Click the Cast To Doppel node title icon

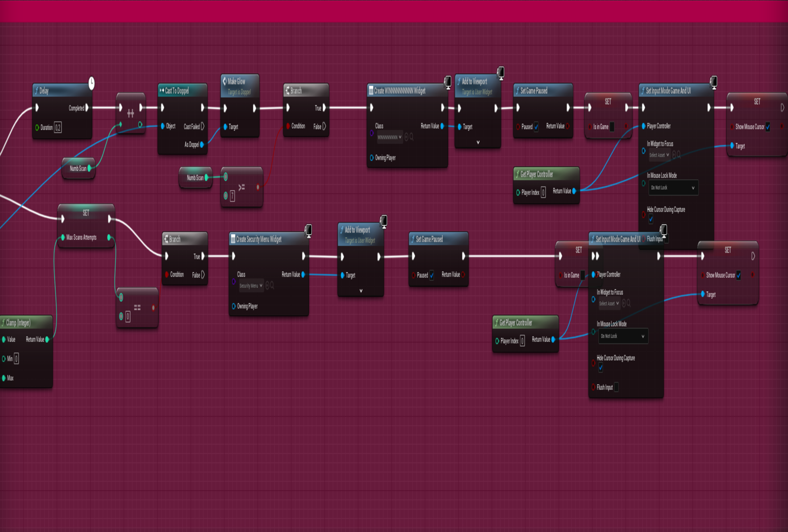click(162, 91)
